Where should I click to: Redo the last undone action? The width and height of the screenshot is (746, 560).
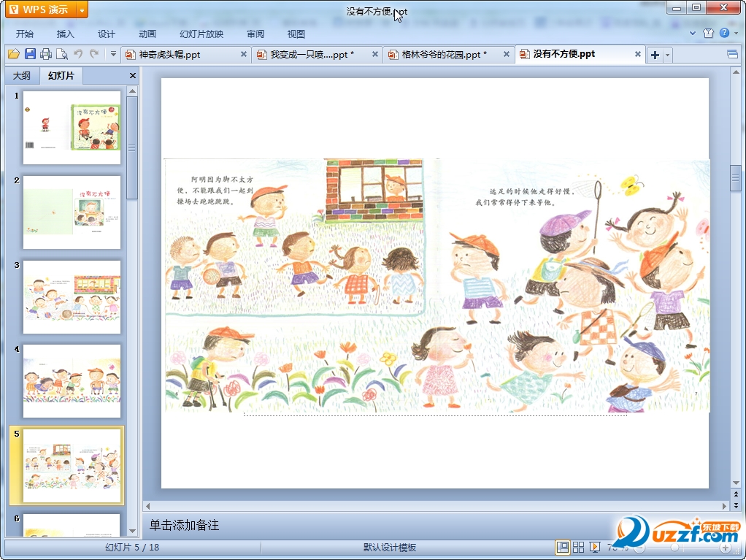(x=94, y=54)
